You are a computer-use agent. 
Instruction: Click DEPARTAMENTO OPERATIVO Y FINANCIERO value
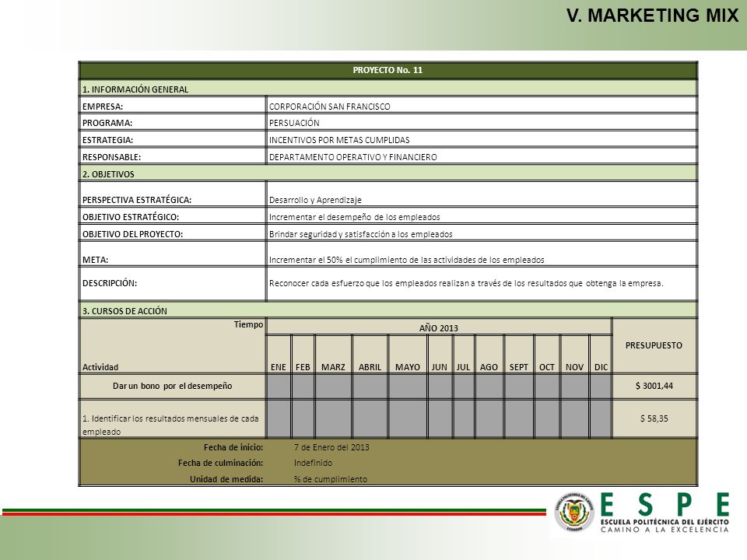(353, 157)
